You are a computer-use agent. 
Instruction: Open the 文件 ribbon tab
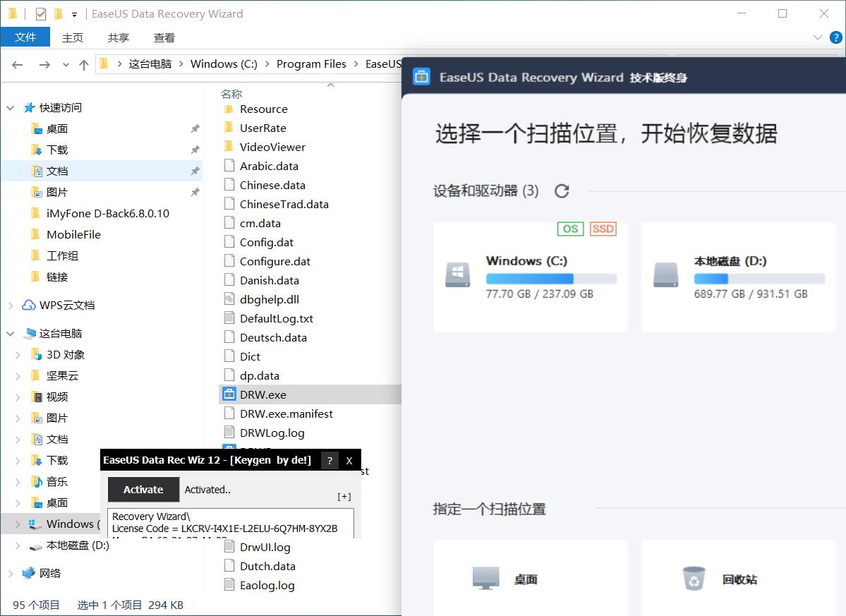point(25,37)
